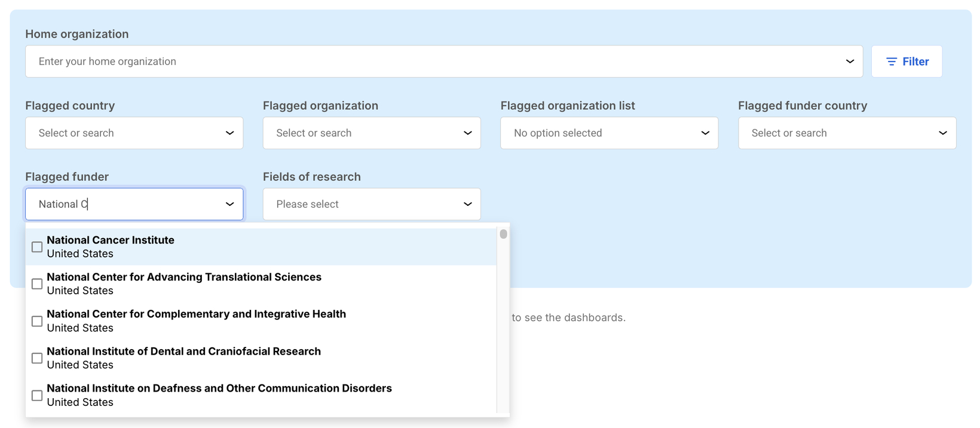Image resolution: width=980 pixels, height=428 pixels.
Task: Click 'United States' under National Cancer Institute
Action: 80,254
